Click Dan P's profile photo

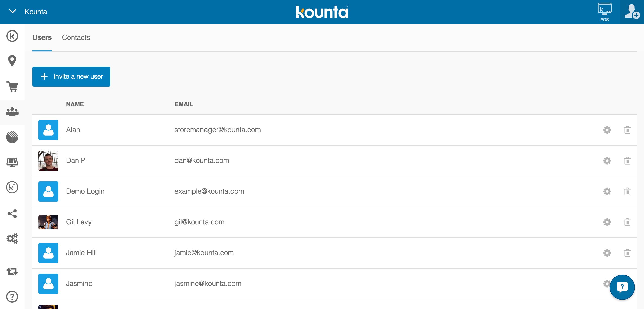48,161
